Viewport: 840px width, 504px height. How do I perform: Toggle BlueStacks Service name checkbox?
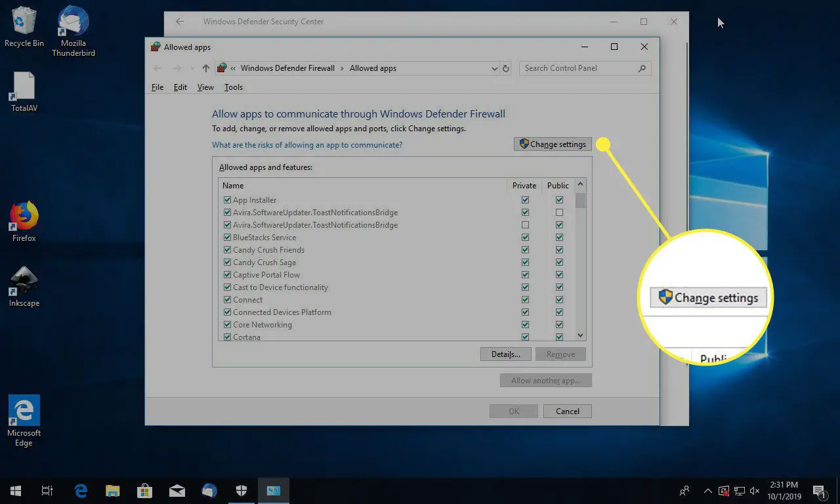[x=227, y=238]
